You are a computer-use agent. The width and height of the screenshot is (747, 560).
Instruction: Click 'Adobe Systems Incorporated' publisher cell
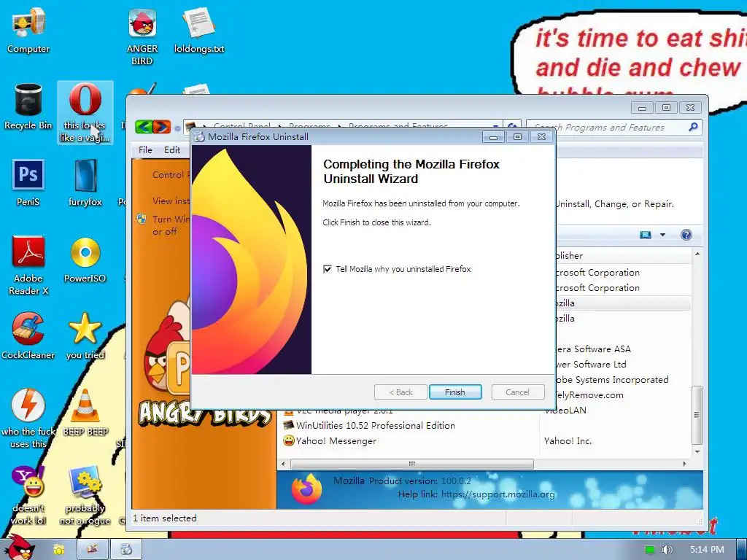[x=613, y=379]
